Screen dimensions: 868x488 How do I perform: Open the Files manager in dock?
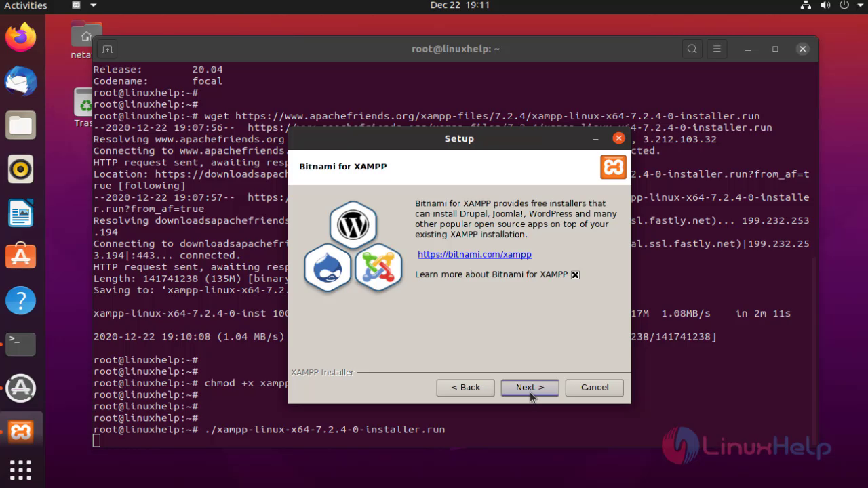[x=20, y=125]
